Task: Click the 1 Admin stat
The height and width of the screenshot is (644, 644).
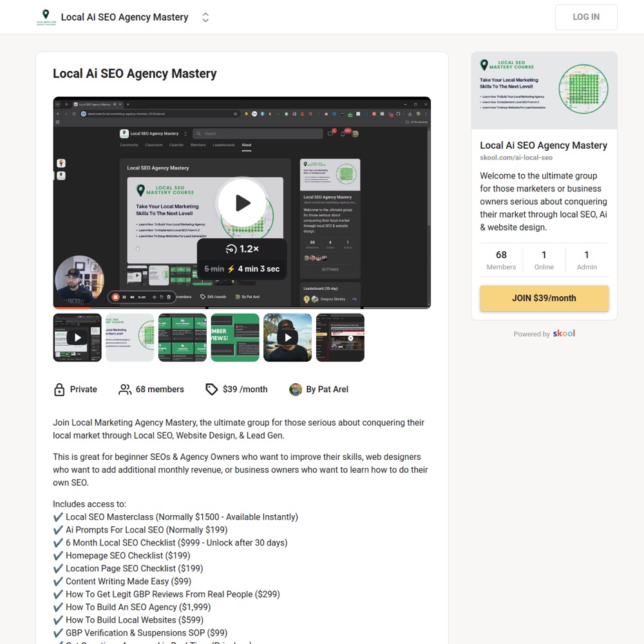Action: (x=587, y=260)
